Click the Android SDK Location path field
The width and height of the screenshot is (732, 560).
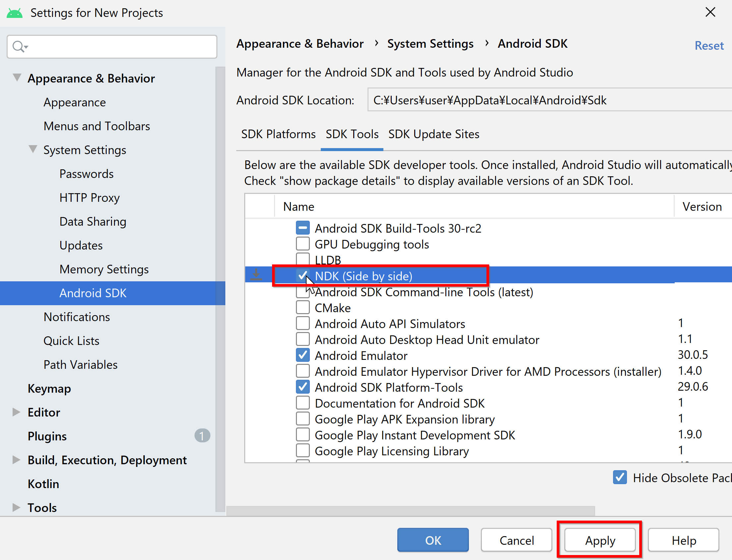point(550,100)
